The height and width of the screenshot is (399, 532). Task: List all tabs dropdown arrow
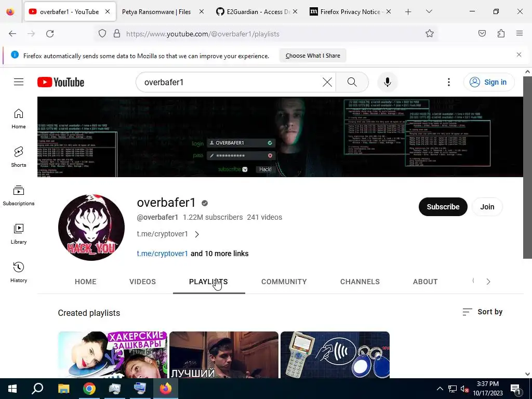[429, 11]
